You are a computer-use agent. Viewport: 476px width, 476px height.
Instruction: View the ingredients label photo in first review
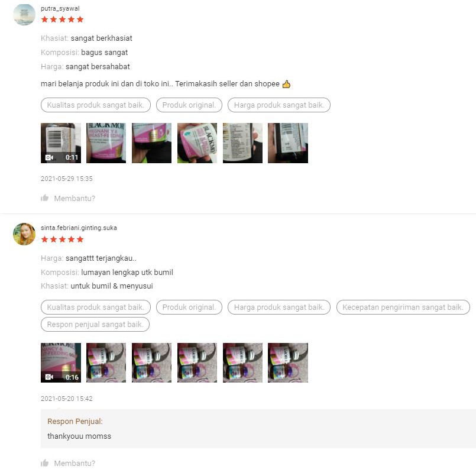coord(242,143)
